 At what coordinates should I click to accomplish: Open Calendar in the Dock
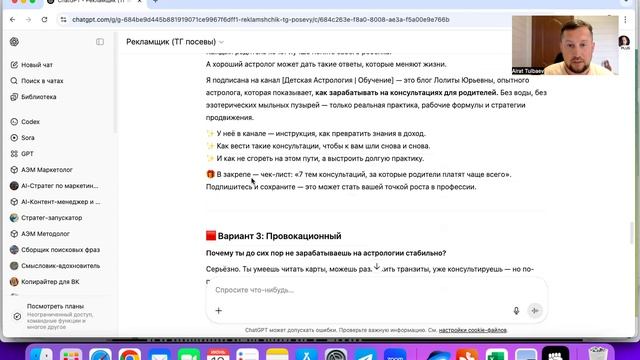coord(218,354)
